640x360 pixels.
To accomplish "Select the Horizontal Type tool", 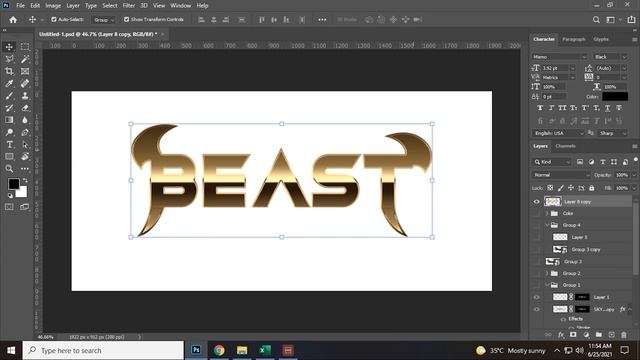I will coord(9,144).
